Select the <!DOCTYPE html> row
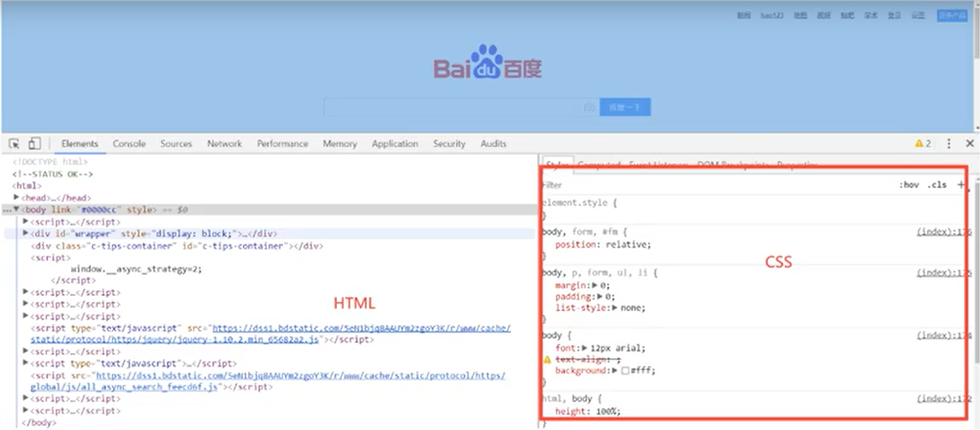This screenshot has height=430, width=980. [x=50, y=162]
